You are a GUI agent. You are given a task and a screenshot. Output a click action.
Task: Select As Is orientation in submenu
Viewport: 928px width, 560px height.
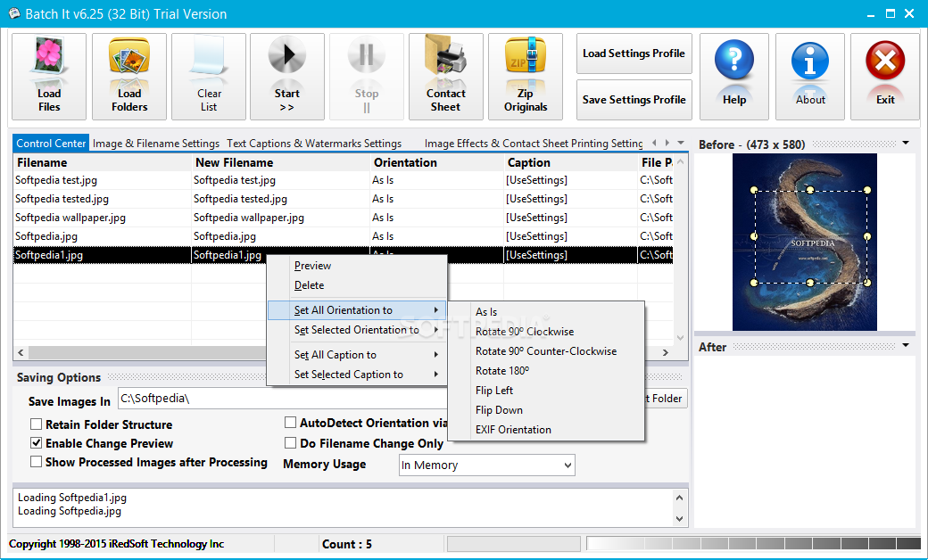[546, 311]
